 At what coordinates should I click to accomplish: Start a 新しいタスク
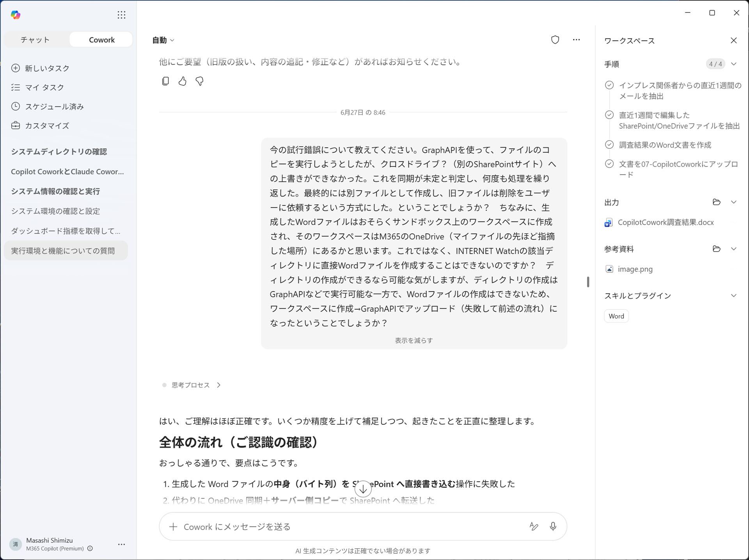[x=40, y=68]
